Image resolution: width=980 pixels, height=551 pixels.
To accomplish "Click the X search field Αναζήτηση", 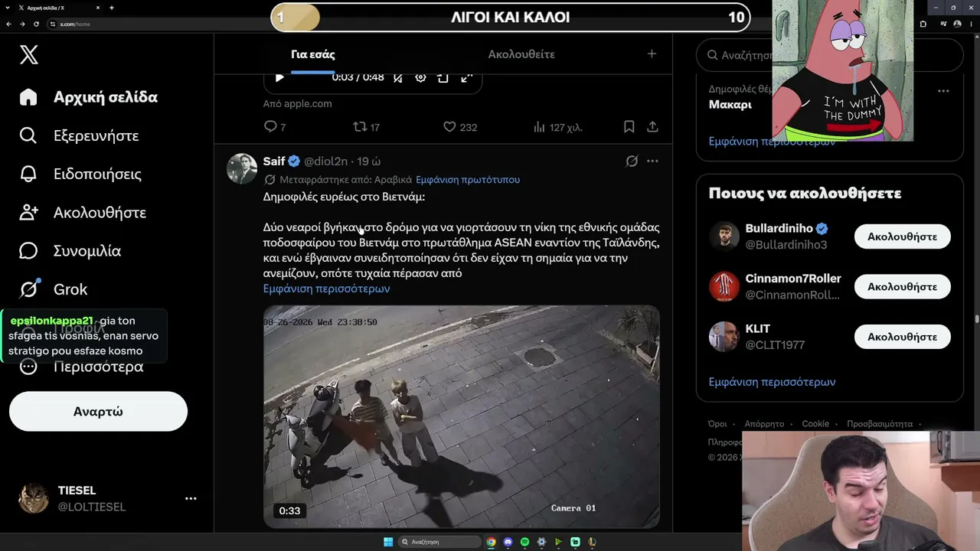I will (x=829, y=55).
